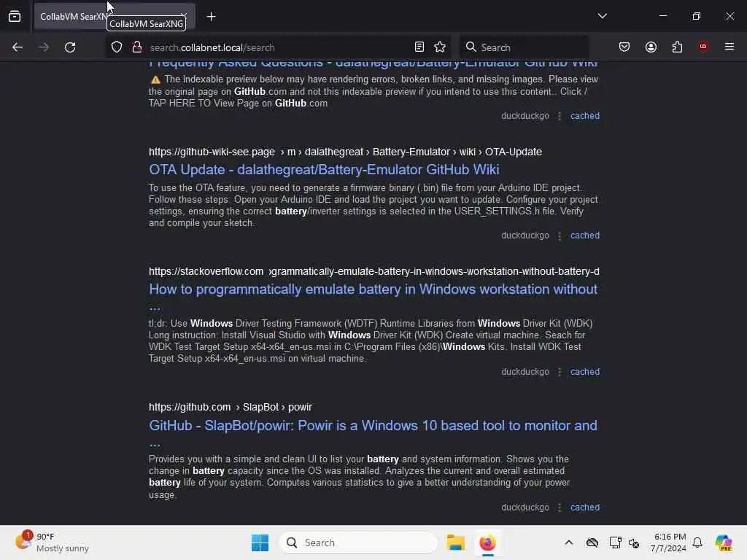Open the OneDrive cloud tray icon
Image resolution: width=747 pixels, height=560 pixels.
click(x=592, y=542)
